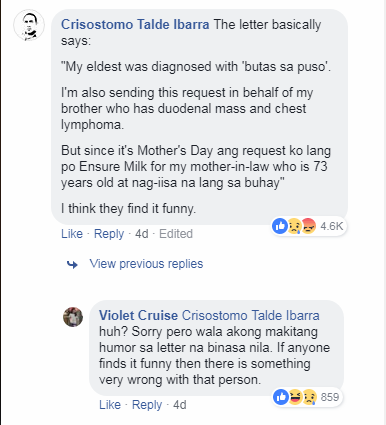Open tagged Crisostomo Talde Ibarra mention in reply
The width and height of the screenshot is (386, 425).
(x=251, y=315)
